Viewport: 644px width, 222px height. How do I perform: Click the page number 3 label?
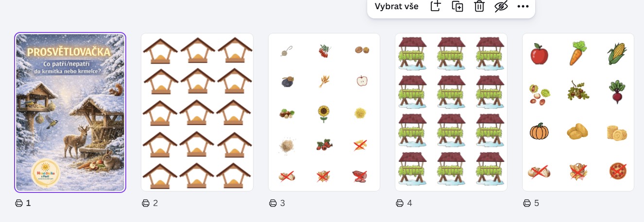point(282,203)
